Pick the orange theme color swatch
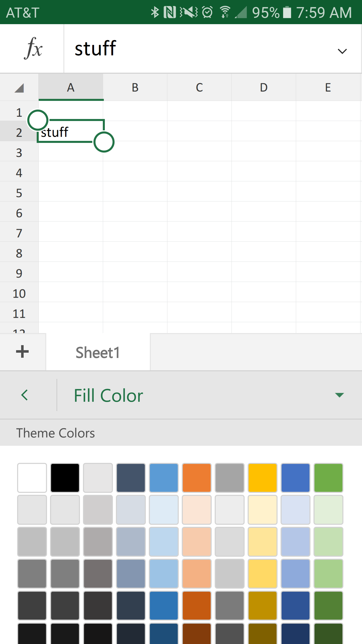Image resolution: width=362 pixels, height=644 pixels. [x=197, y=478]
